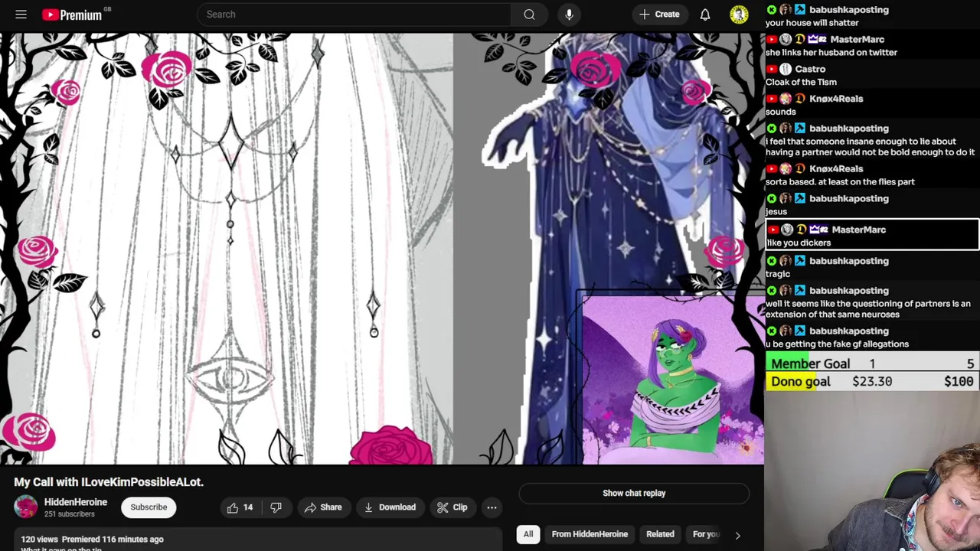Open the YouTube hamburger guide menu
Image resolution: width=980 pixels, height=551 pixels.
(21, 15)
